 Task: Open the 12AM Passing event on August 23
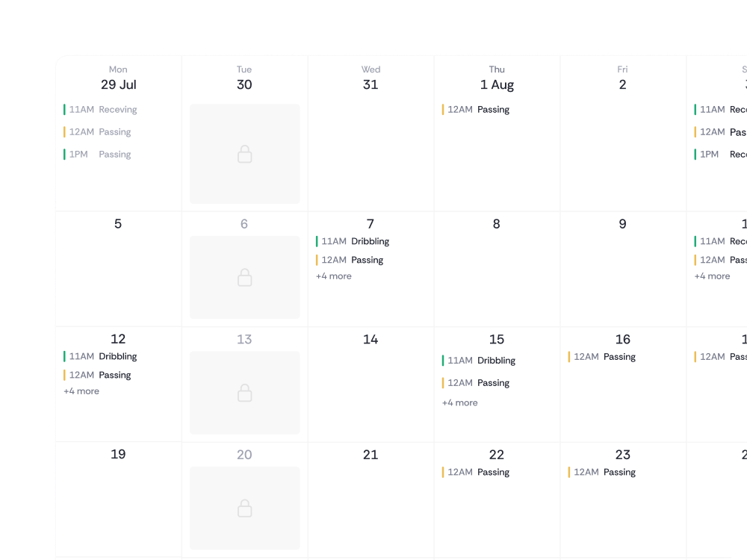point(606,472)
